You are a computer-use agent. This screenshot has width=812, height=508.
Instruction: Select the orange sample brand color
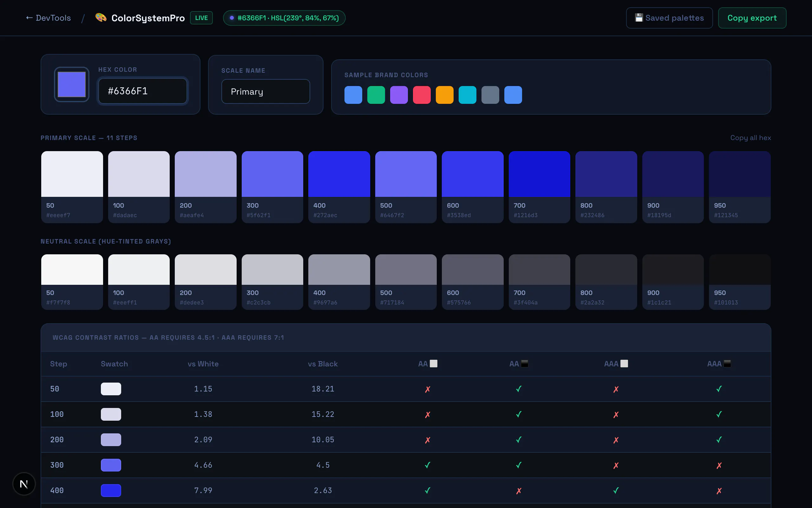[445, 95]
